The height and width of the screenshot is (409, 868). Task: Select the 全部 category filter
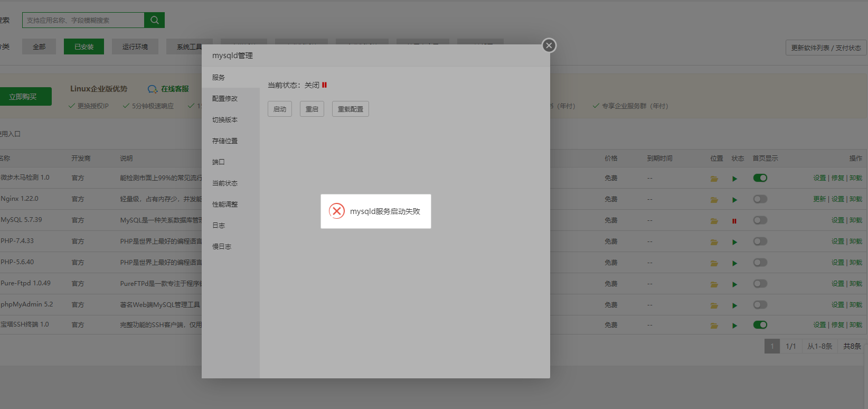coord(39,47)
